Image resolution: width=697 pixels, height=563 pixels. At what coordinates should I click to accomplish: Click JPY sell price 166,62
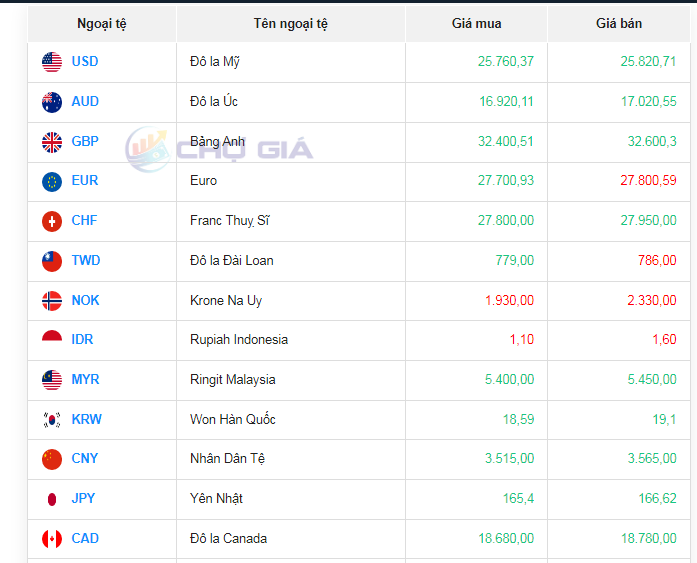(658, 499)
